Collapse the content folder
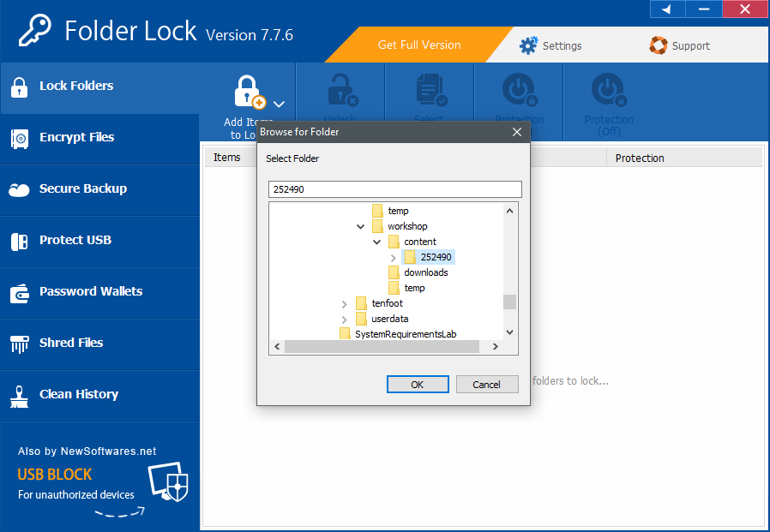The height and width of the screenshot is (532, 770). pos(376,242)
